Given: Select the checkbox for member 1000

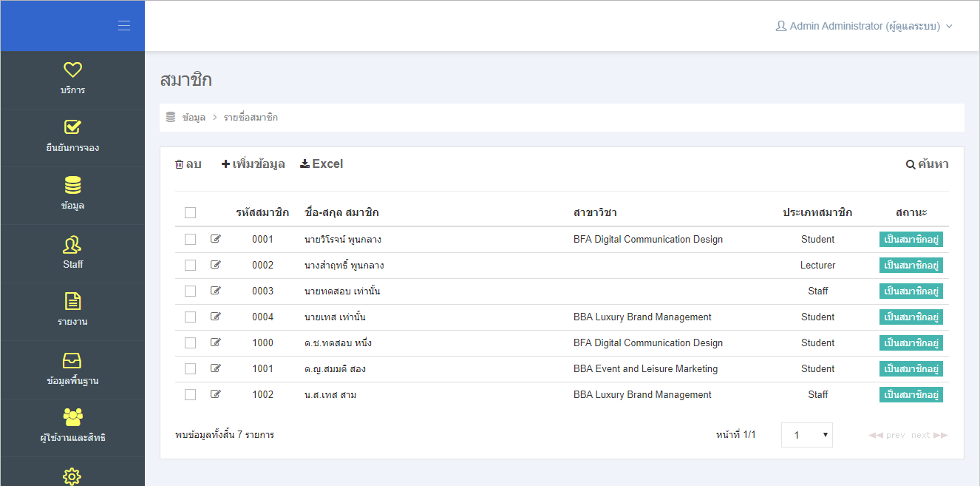Looking at the screenshot, I should point(190,343).
